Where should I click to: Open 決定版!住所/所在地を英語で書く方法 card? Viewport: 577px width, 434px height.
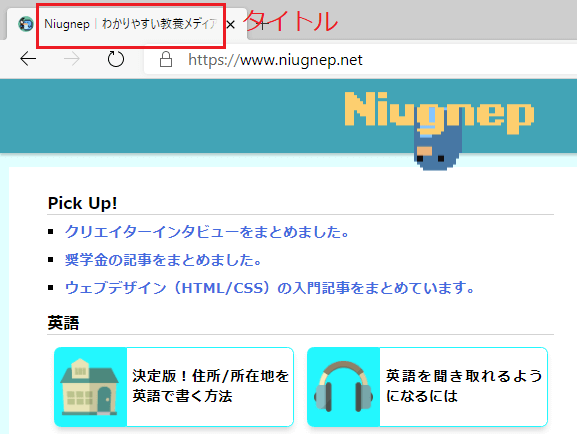coord(174,387)
